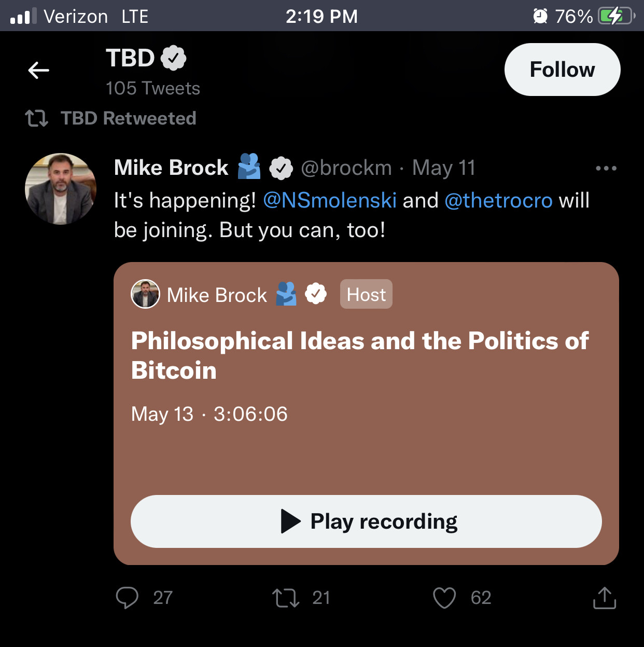
Task: Tap the share upload icon
Action: tap(605, 598)
